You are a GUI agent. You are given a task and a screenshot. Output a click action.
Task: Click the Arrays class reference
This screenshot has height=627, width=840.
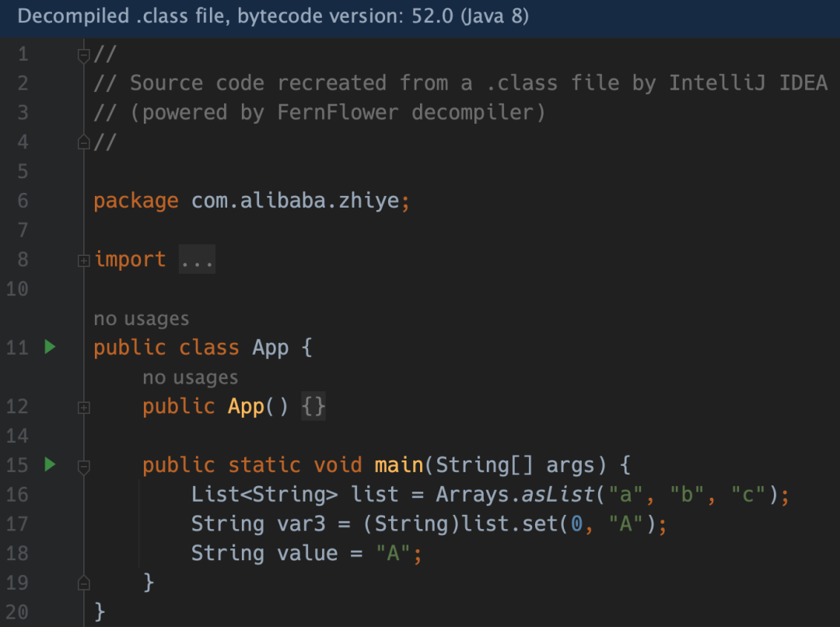(472, 495)
